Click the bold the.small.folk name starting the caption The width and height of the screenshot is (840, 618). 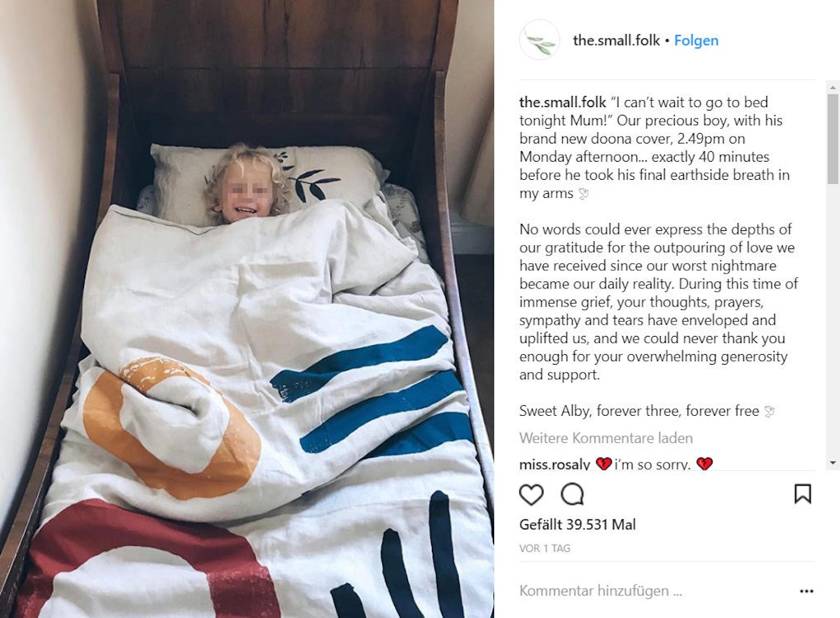pos(563,103)
